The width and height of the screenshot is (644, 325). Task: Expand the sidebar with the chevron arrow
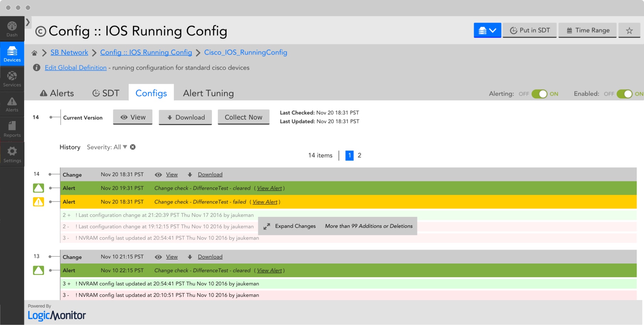pos(28,22)
